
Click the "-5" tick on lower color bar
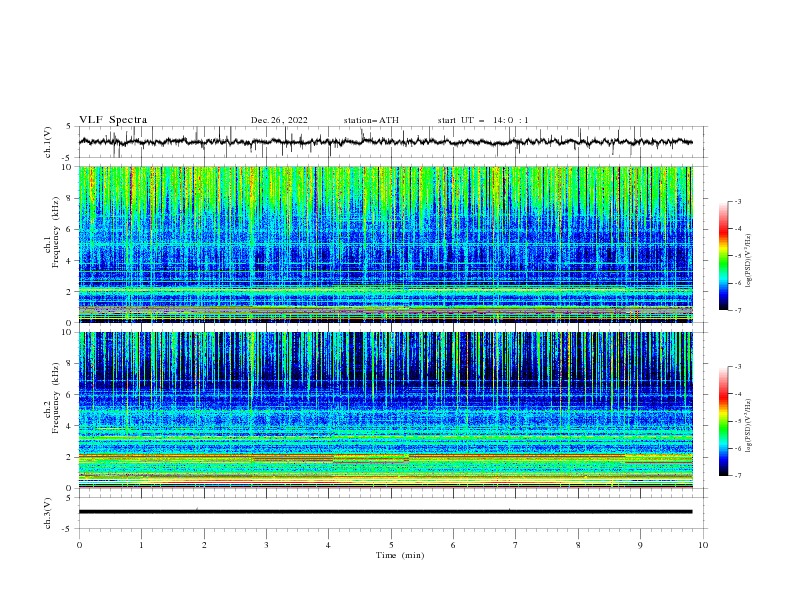[738, 421]
